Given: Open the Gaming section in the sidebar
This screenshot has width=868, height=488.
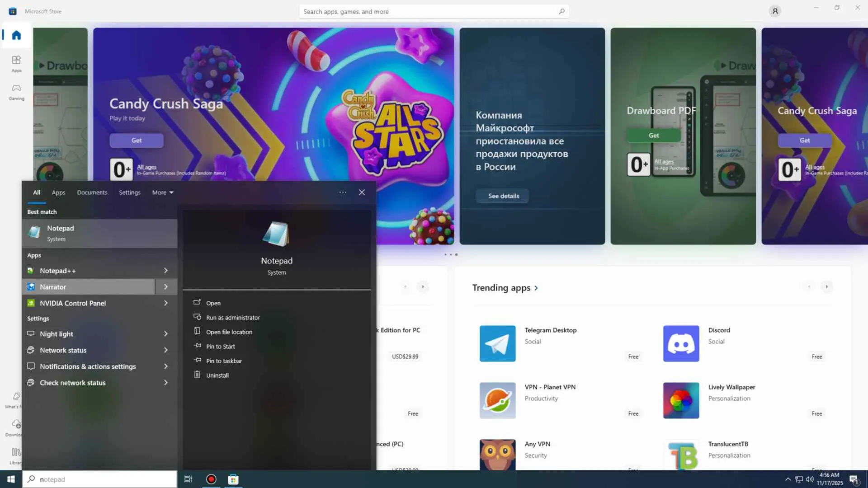Looking at the screenshot, I should (x=16, y=91).
